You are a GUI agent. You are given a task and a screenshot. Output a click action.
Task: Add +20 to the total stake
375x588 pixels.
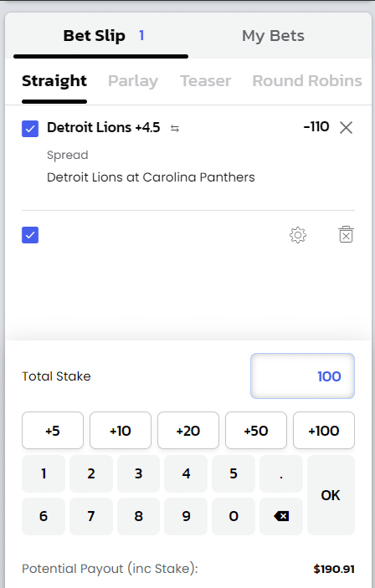pos(188,431)
